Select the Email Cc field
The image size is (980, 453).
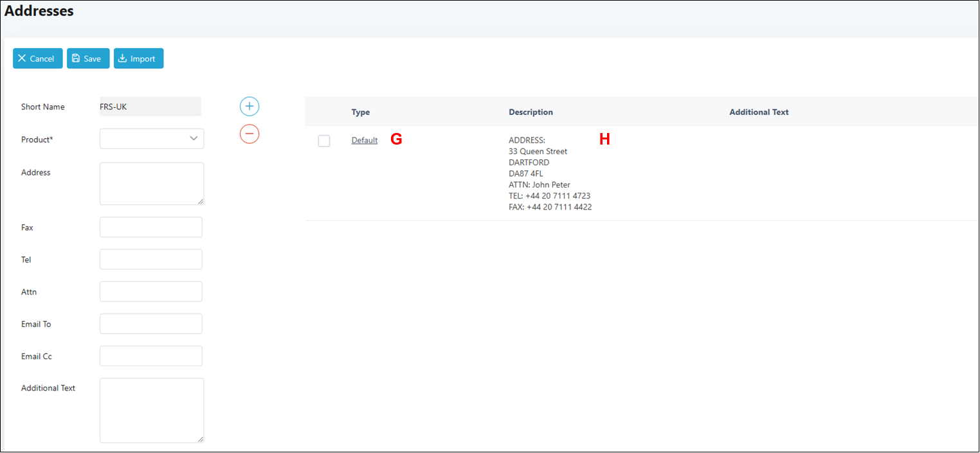(x=151, y=356)
